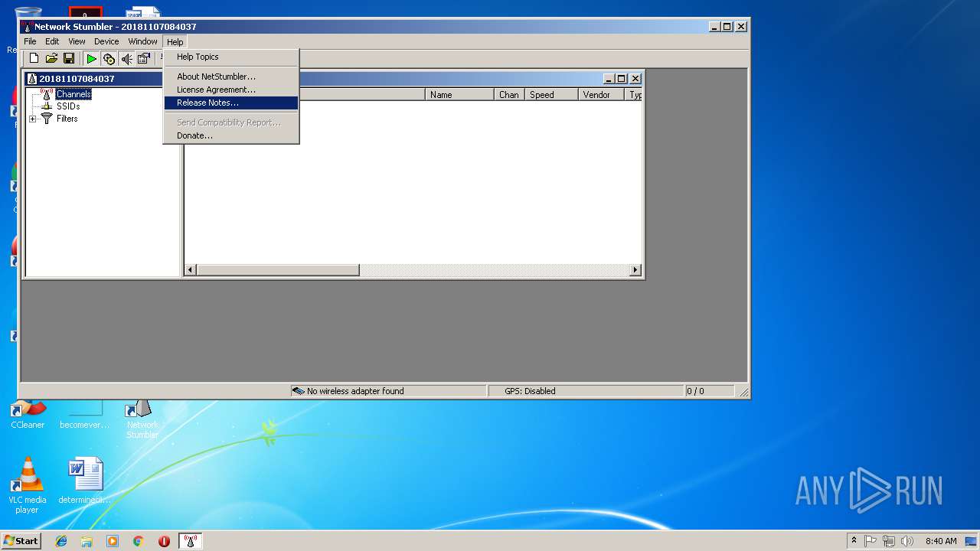Image resolution: width=980 pixels, height=551 pixels.
Task: Toggle scanning with the green play icon
Action: pyautogui.click(x=91, y=59)
